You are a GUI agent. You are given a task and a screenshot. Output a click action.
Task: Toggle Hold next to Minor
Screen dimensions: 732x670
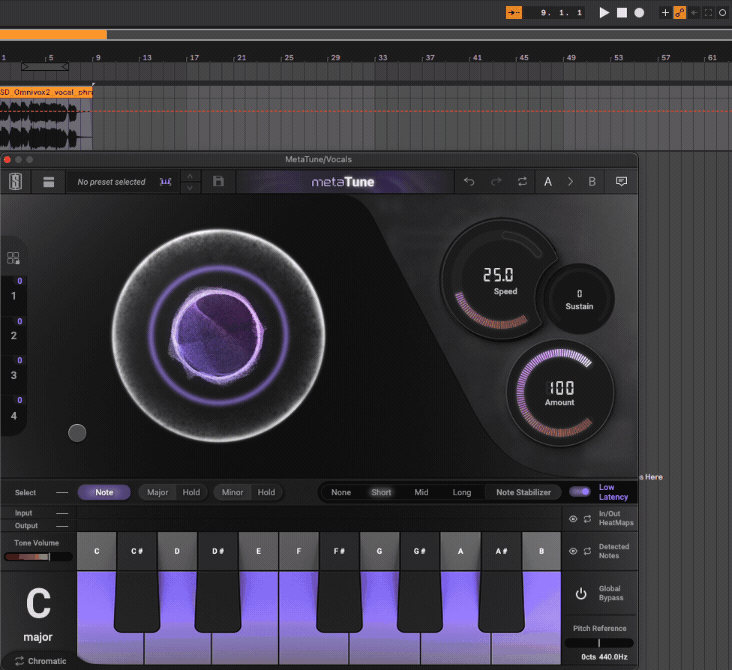click(x=267, y=492)
